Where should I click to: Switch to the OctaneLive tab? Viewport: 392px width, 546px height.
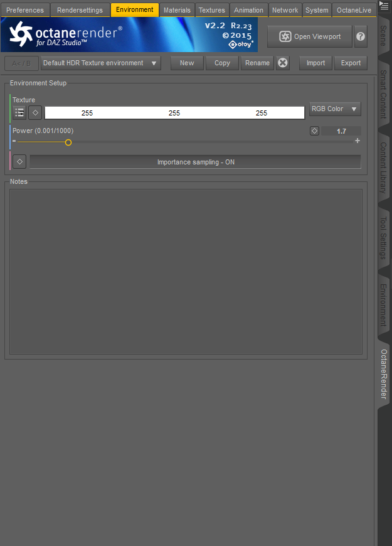click(354, 10)
